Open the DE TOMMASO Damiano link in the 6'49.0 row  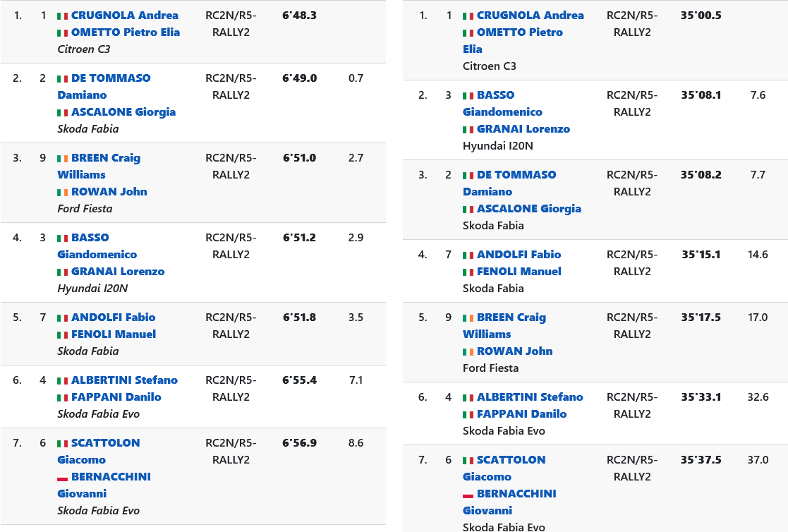tap(111, 78)
